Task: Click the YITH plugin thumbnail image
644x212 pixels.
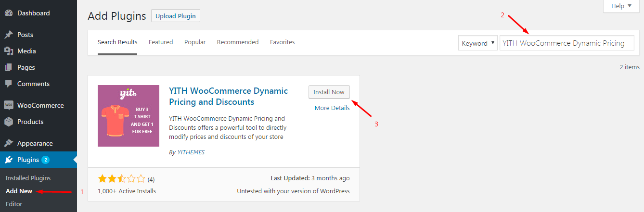Action: (129, 116)
